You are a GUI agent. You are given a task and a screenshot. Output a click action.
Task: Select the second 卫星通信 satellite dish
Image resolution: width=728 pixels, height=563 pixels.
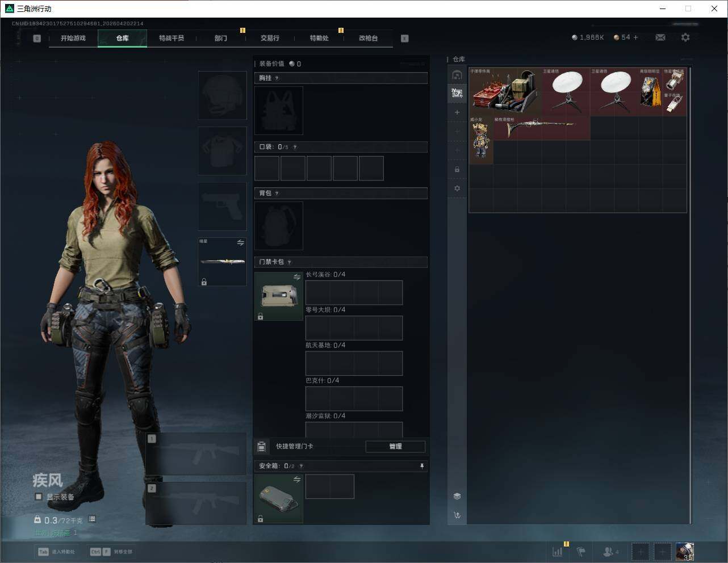(614, 92)
